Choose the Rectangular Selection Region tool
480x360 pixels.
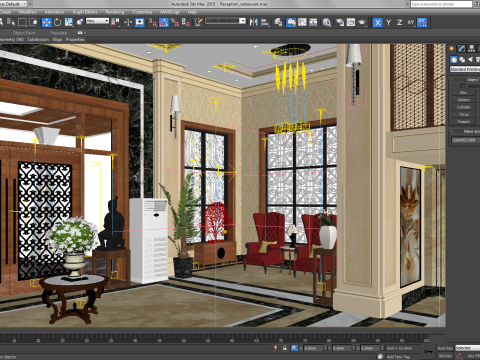pos(22,22)
